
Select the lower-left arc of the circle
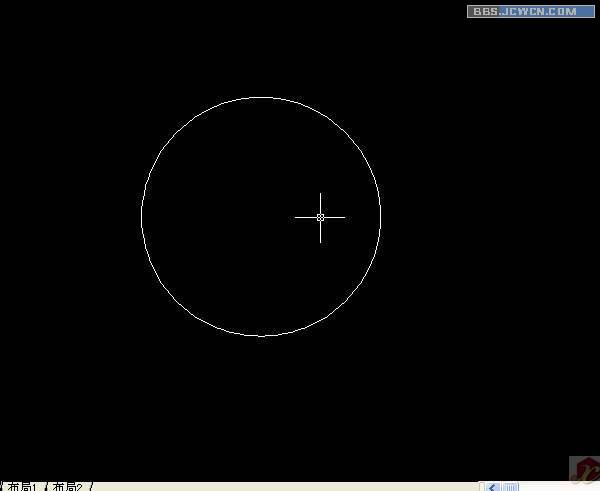(176, 301)
